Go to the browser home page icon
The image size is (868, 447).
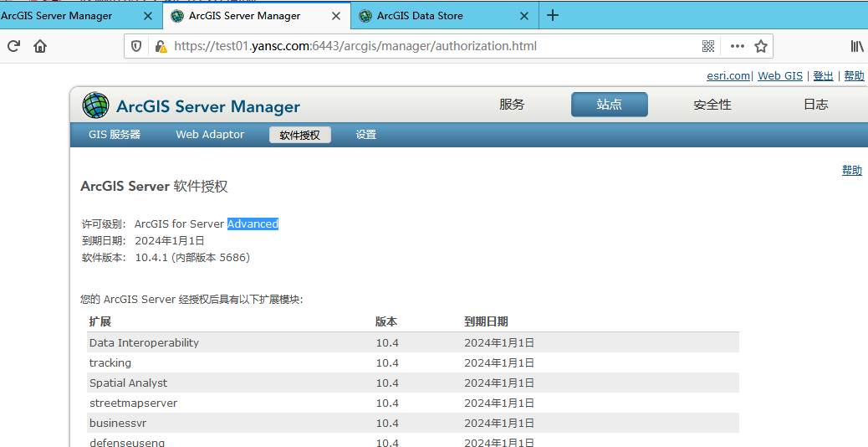[x=40, y=46]
